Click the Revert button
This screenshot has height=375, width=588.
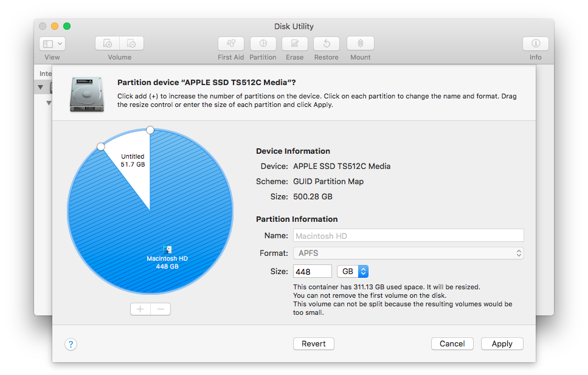pos(314,343)
